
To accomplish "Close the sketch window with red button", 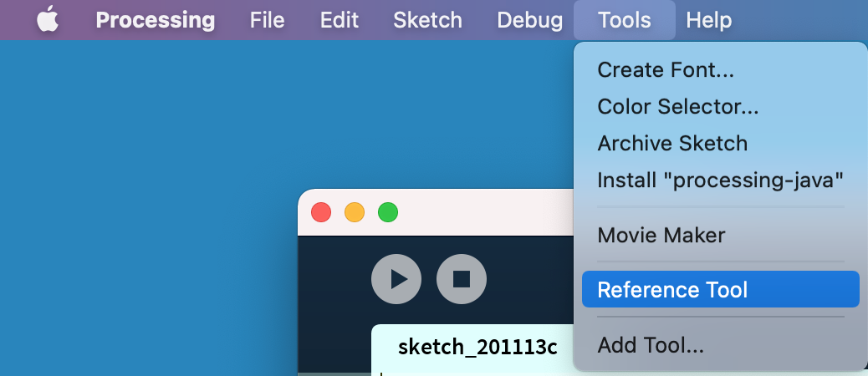I will (321, 212).
